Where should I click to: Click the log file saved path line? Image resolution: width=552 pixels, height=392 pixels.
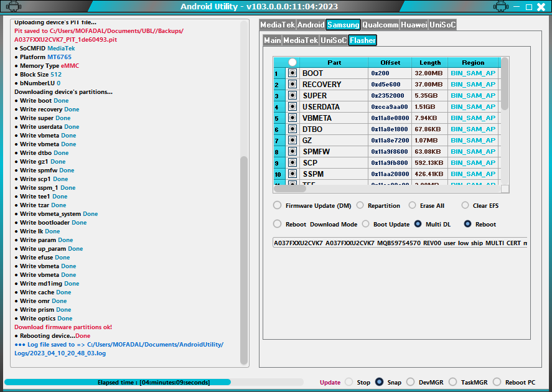point(119,348)
